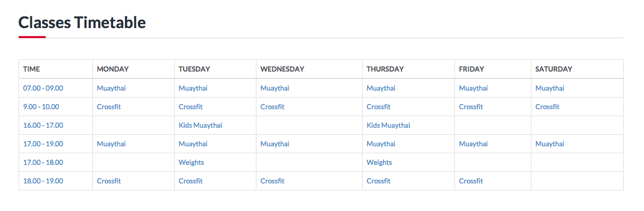644x211 pixels.
Task: Open Friday 18.00 Crossfit class
Action: coord(471,181)
